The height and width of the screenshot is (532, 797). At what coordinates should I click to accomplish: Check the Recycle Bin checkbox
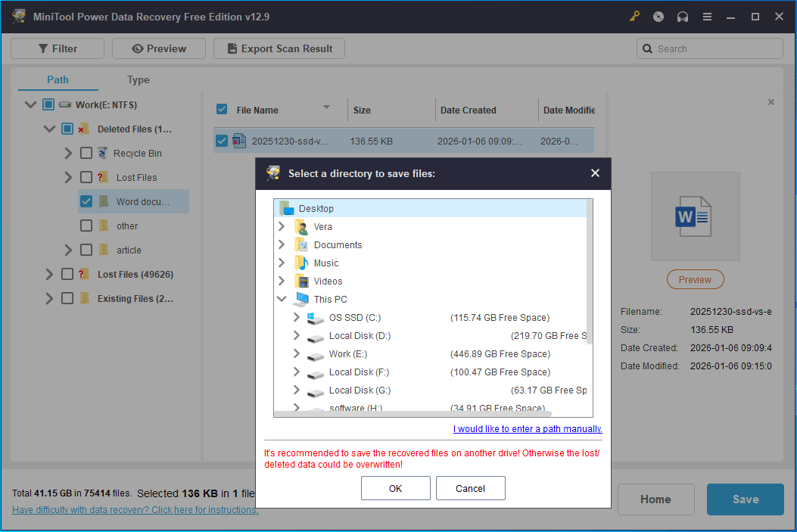pos(86,153)
